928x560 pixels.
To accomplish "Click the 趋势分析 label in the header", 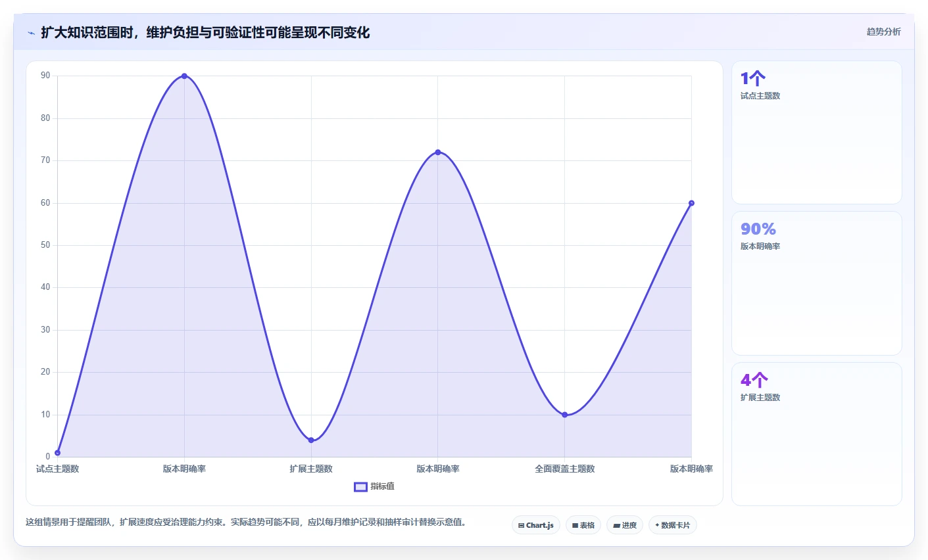I will click(x=883, y=32).
